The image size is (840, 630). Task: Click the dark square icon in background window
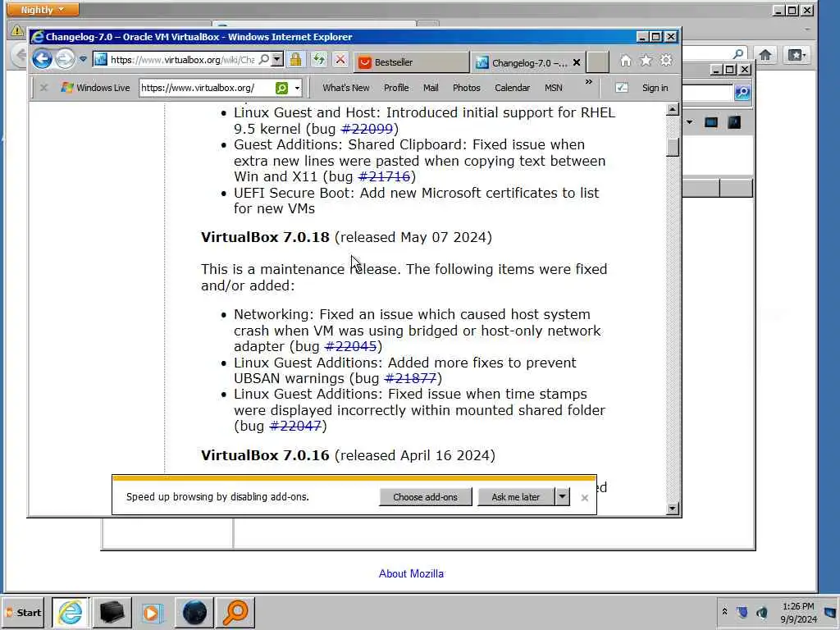click(734, 123)
